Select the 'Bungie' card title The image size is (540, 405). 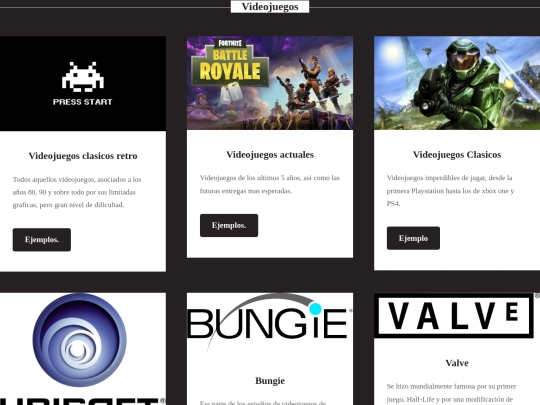click(x=270, y=381)
